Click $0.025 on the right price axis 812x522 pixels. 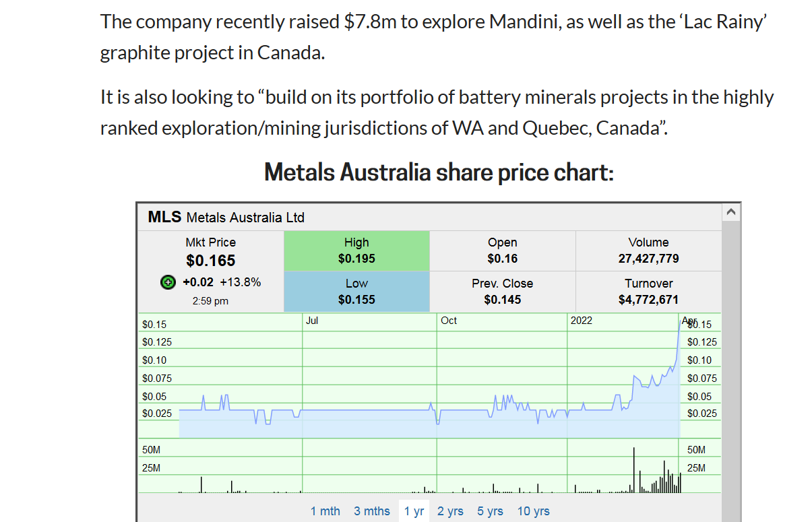(x=702, y=414)
